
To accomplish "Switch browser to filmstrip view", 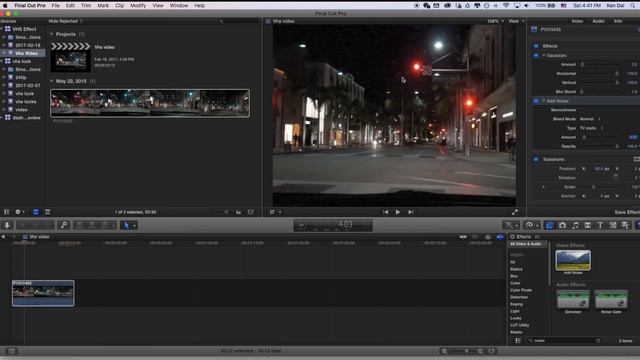I will pyautogui.click(x=36, y=212).
